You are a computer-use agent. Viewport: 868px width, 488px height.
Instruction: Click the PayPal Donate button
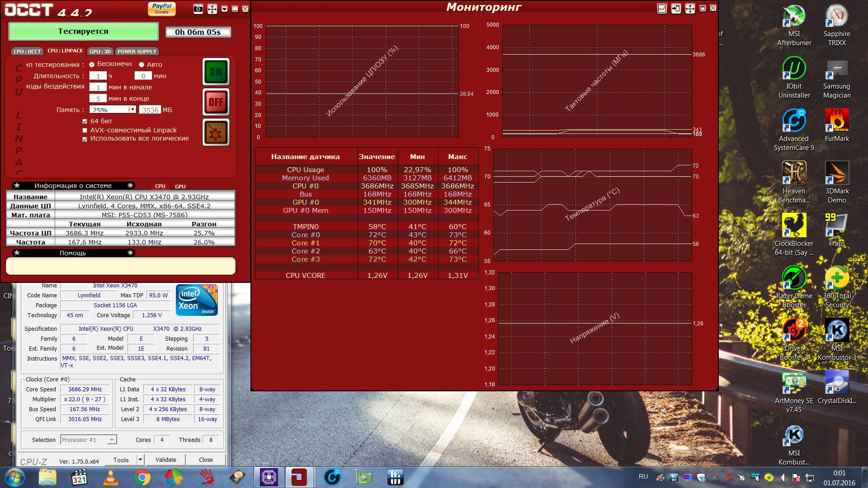[x=161, y=9]
